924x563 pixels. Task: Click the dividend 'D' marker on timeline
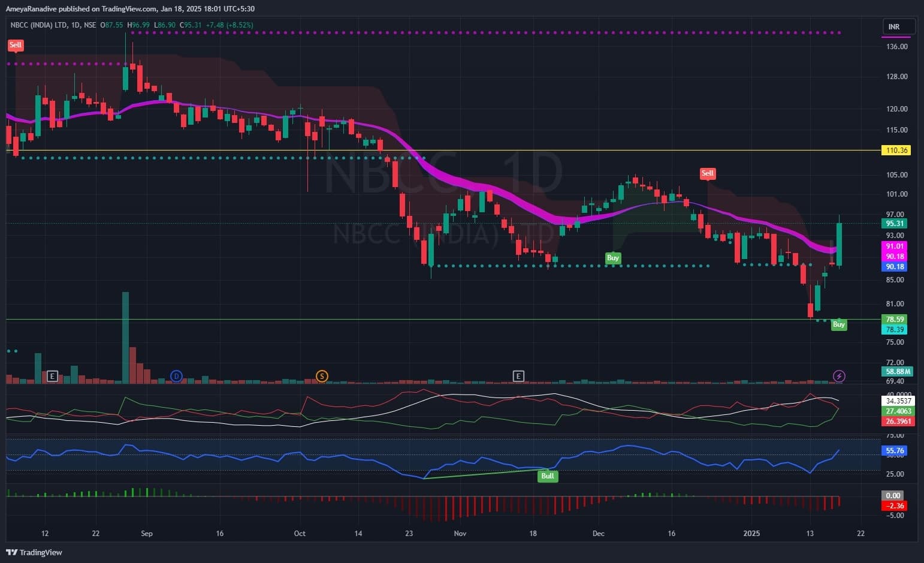point(176,377)
